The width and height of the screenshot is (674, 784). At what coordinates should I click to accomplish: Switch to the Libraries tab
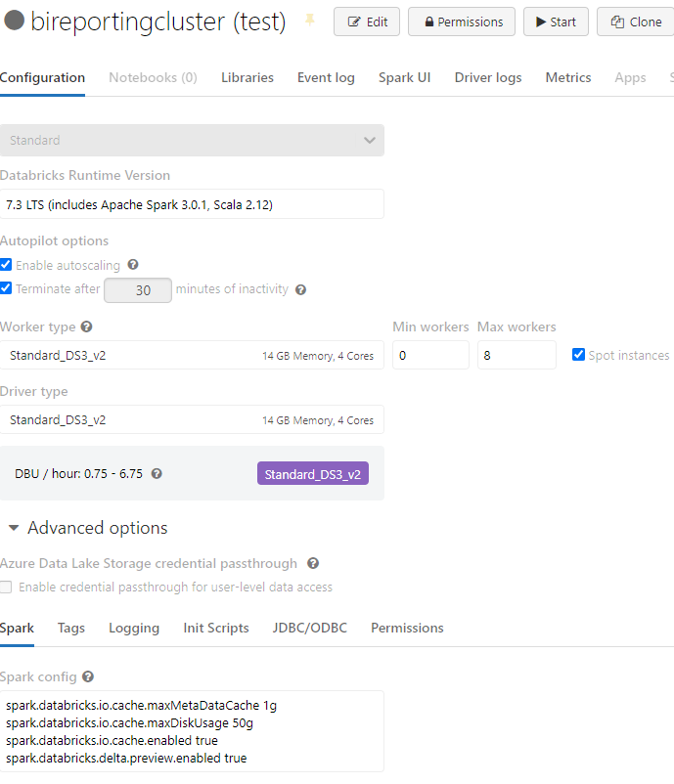tap(247, 77)
